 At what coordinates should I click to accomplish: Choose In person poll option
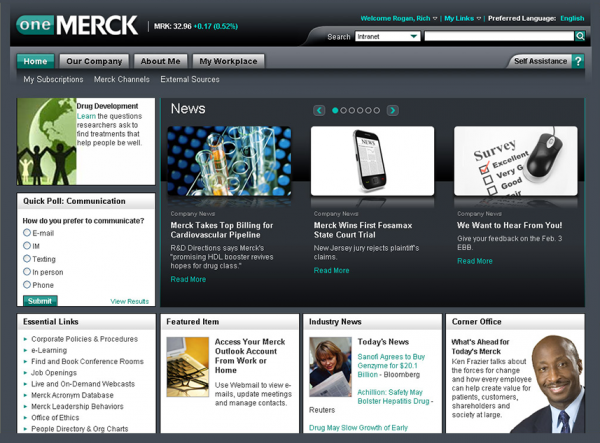tap(27, 272)
